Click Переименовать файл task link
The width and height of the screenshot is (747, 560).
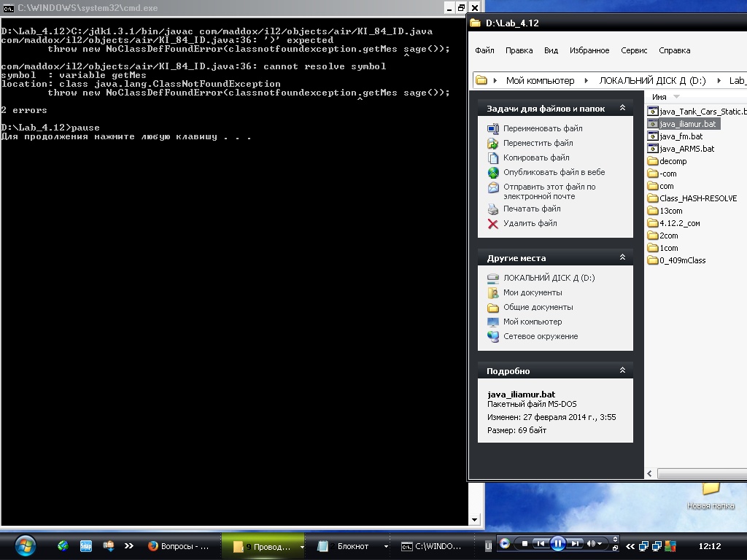(543, 128)
